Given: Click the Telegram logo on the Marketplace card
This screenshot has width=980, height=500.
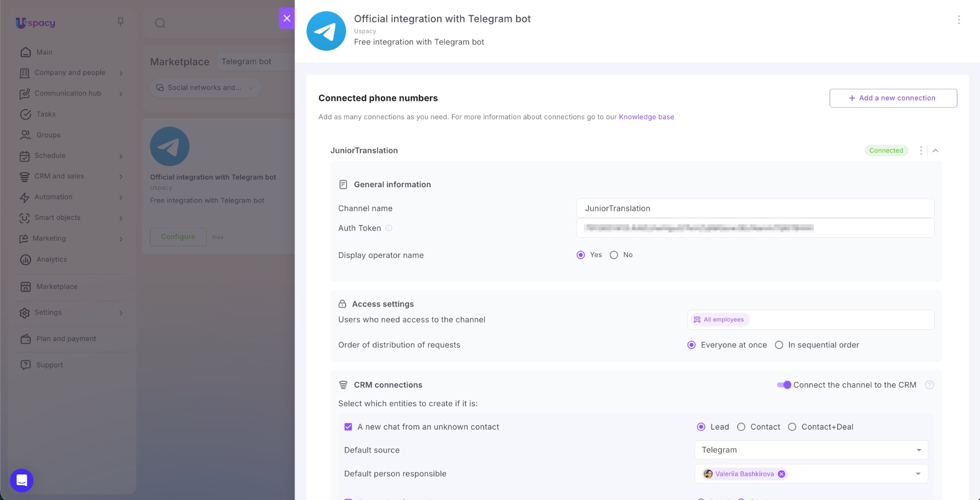Looking at the screenshot, I should click(x=169, y=146).
